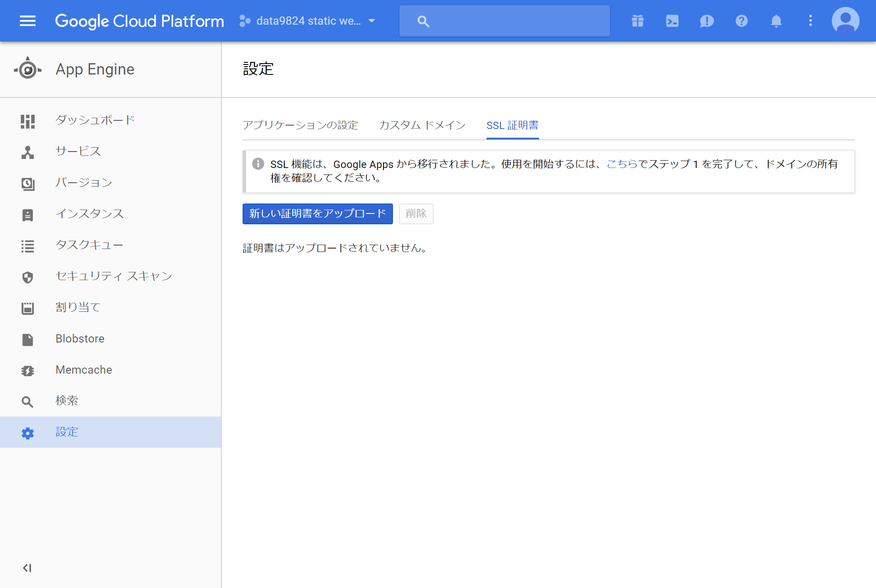Open the three-dot more options menu
The height and width of the screenshot is (588, 876).
click(810, 21)
